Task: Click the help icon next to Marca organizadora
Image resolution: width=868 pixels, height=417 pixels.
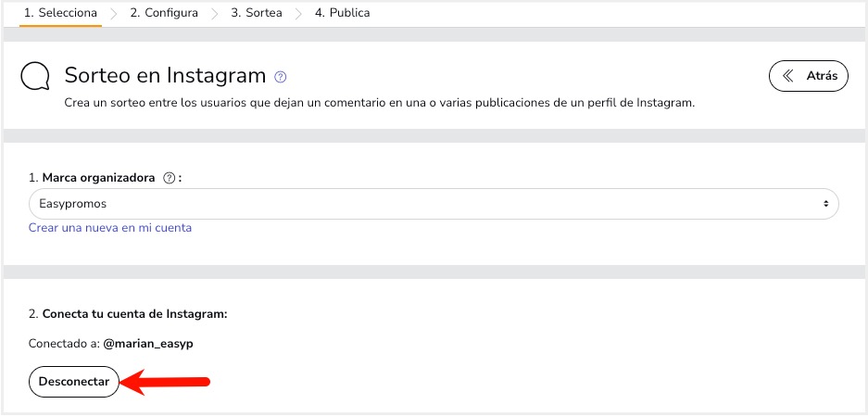Action: (x=170, y=178)
